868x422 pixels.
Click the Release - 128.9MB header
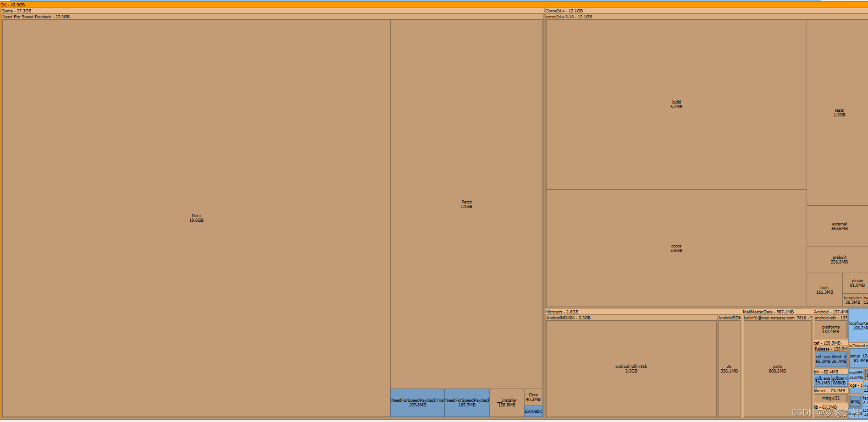point(831,349)
